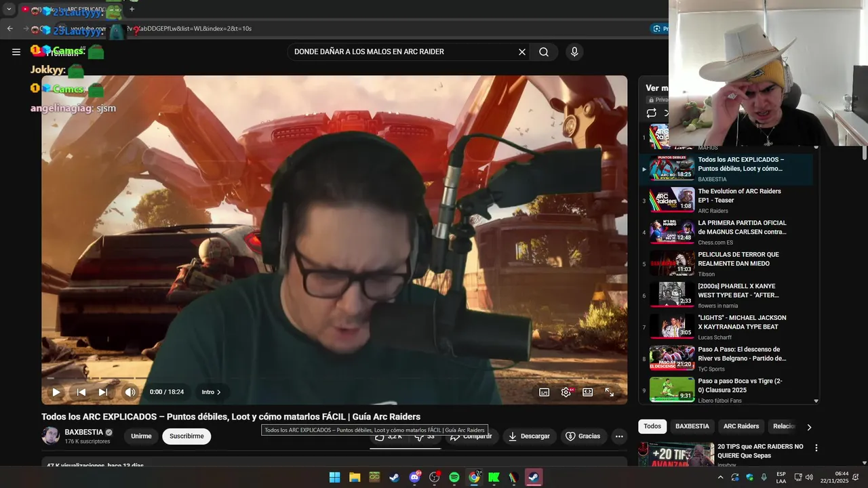Click 176 K suscriptores text

click(x=87, y=441)
